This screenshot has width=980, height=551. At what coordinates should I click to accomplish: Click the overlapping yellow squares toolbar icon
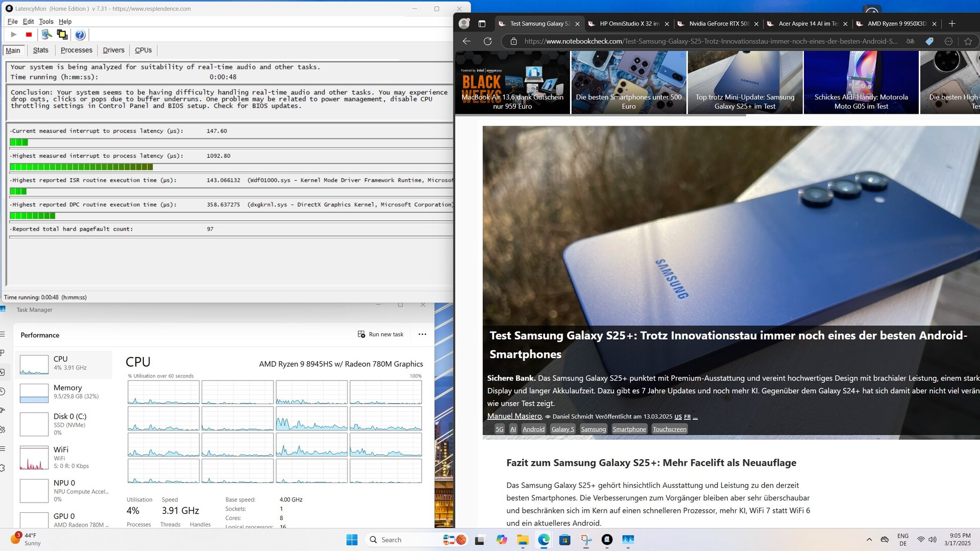(62, 35)
